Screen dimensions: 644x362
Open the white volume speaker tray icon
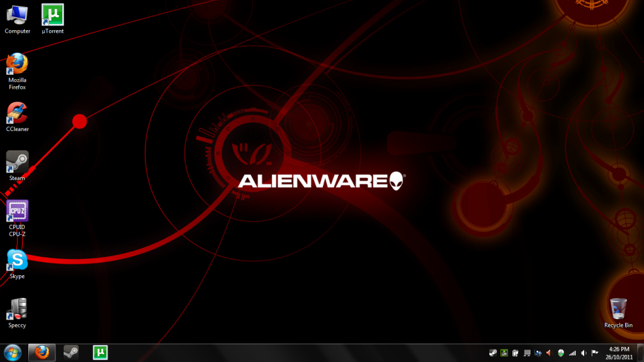pos(584,353)
